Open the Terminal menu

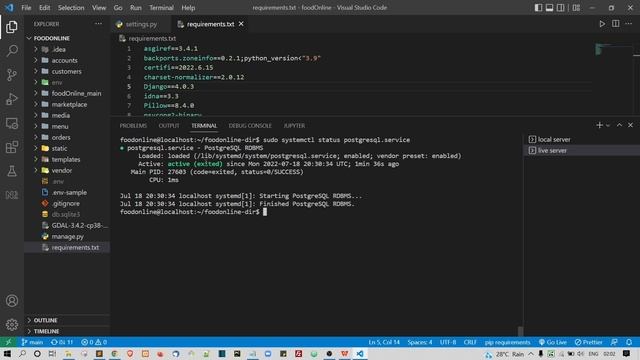click(161, 8)
